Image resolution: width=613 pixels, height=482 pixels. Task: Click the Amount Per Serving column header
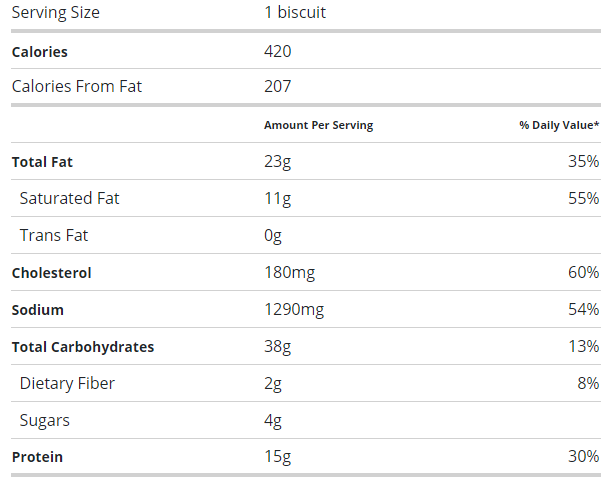[x=318, y=125]
